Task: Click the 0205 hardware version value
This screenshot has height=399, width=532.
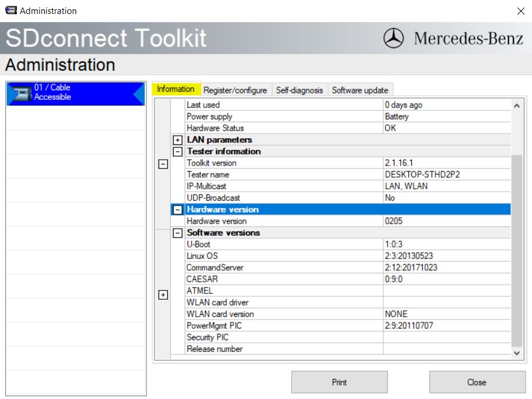Action: point(393,221)
